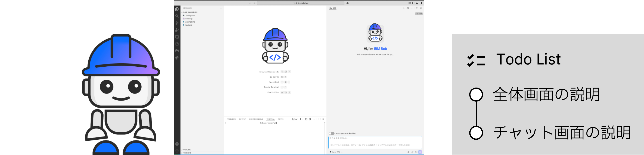Maximize the terminal panel
644x155 pixels.
tap(319, 119)
